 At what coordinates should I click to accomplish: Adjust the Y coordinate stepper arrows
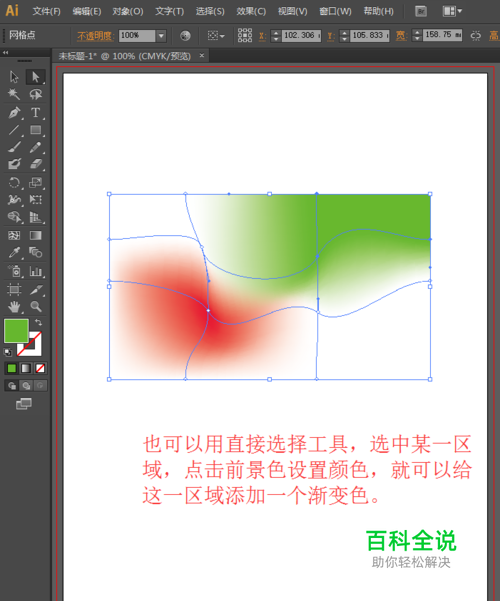tap(344, 36)
